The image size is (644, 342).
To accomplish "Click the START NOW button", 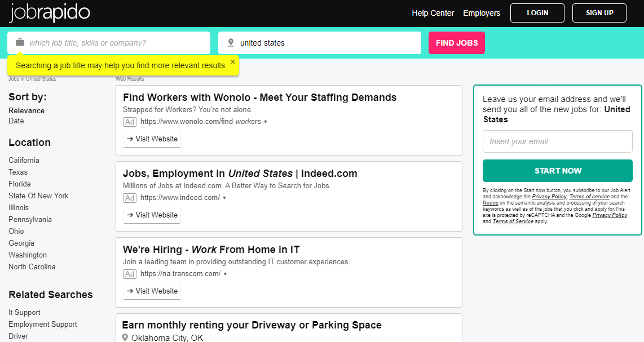I will tap(557, 171).
